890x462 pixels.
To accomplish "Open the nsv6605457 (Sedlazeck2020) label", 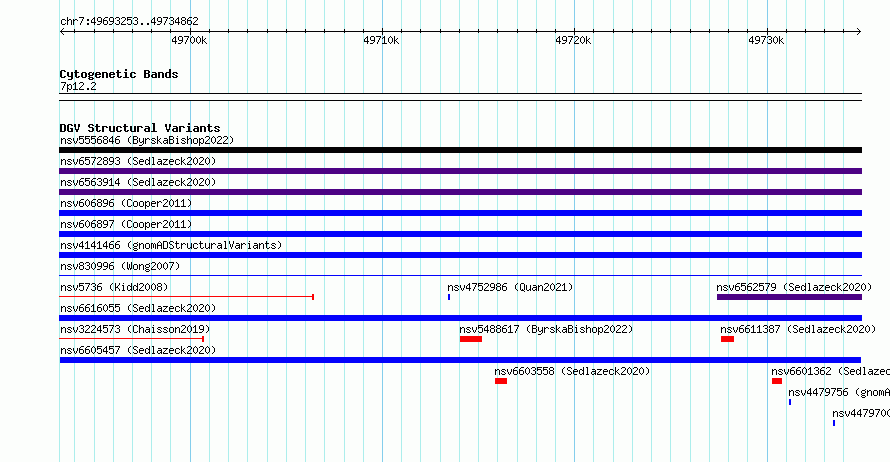I will pyautogui.click(x=138, y=350).
